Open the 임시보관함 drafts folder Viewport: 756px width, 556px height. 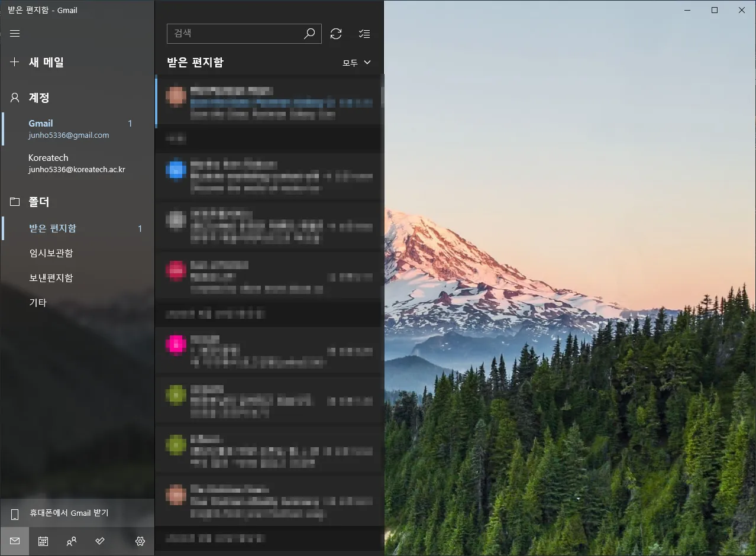pos(51,253)
